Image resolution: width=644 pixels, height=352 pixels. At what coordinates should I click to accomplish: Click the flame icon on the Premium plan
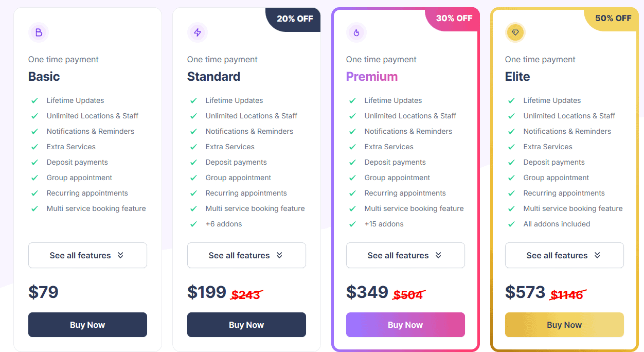pyautogui.click(x=356, y=32)
